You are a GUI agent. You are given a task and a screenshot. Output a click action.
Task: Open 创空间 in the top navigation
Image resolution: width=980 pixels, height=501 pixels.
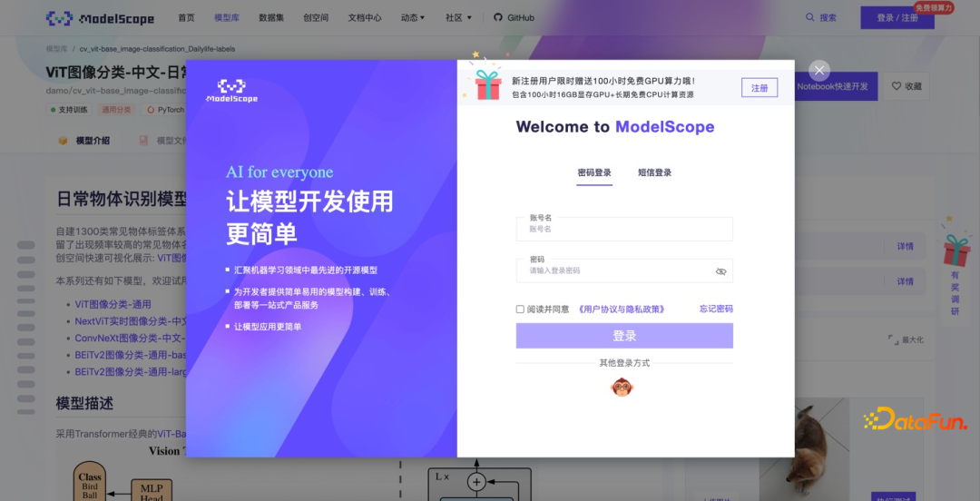pyautogui.click(x=316, y=18)
